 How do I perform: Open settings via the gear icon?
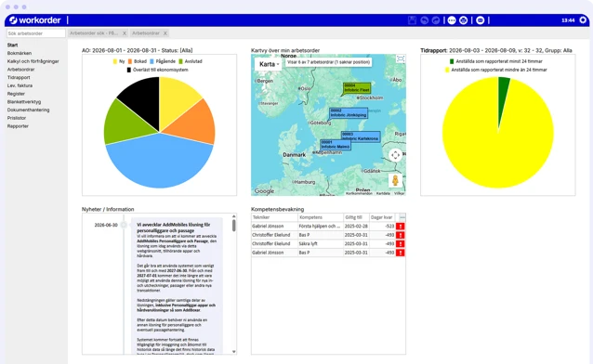(583, 20)
